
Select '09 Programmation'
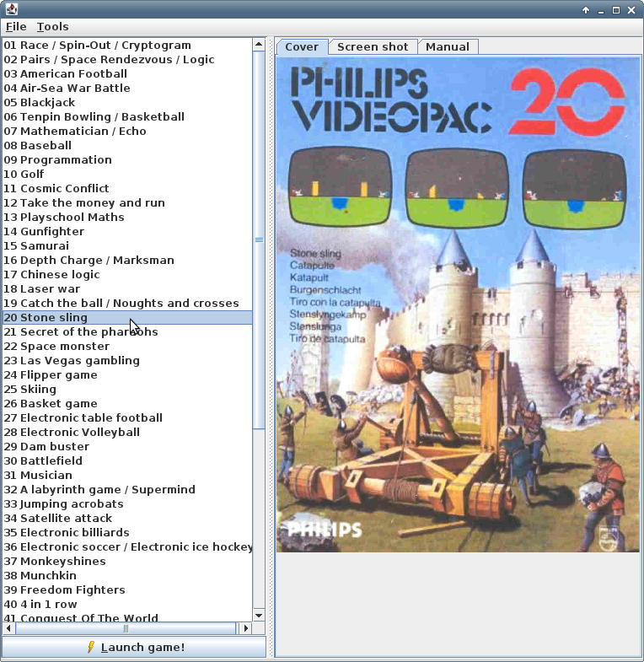click(127, 160)
